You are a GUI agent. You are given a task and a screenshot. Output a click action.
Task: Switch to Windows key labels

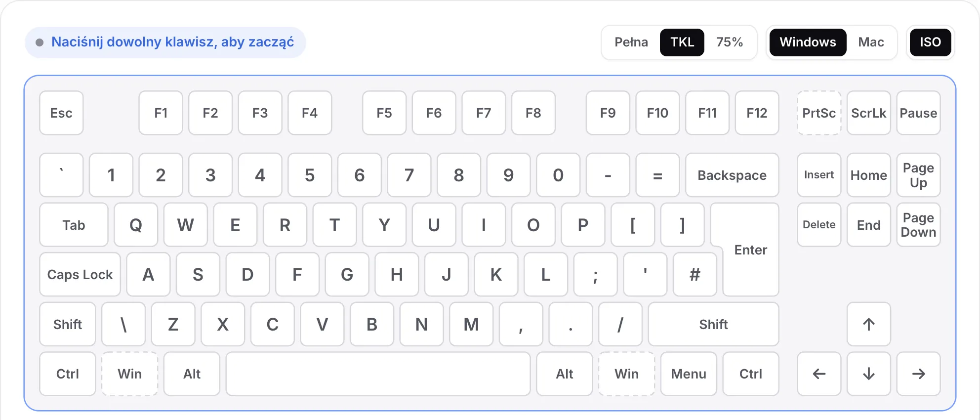(x=808, y=42)
